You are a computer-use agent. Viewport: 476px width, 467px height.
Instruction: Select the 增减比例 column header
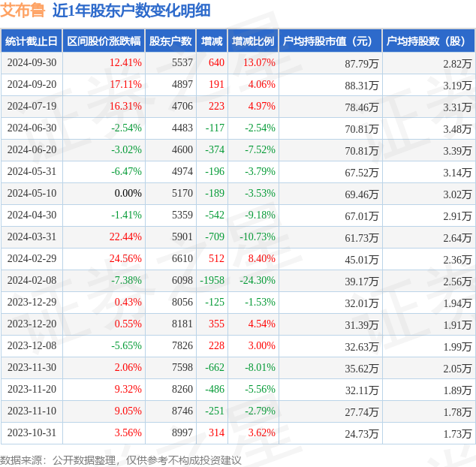253,41
